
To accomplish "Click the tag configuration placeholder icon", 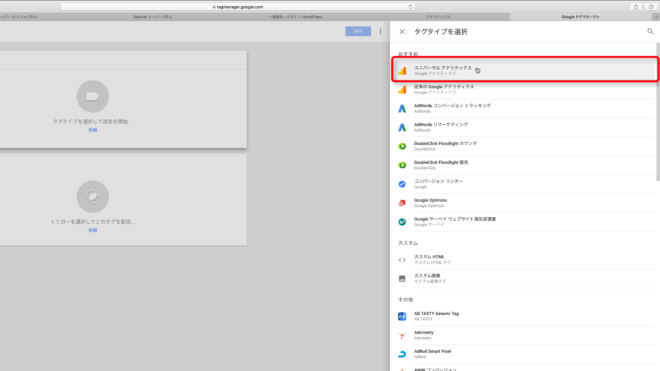I will pos(93,96).
